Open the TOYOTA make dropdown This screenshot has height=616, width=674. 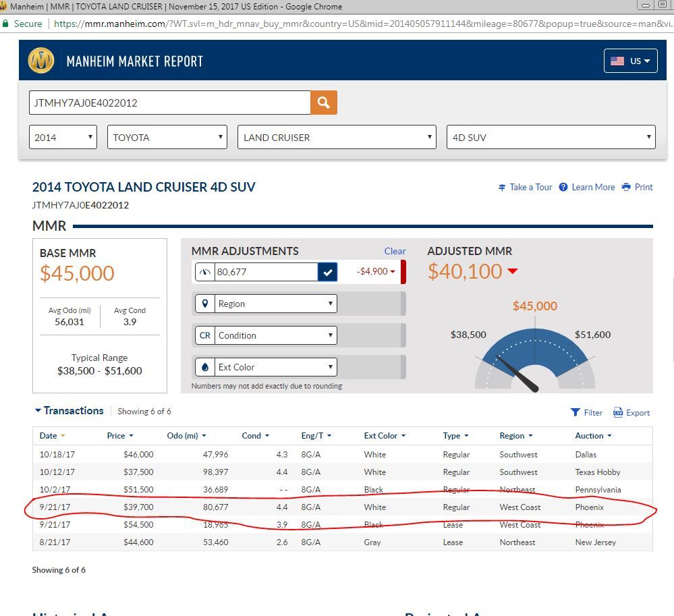167,137
